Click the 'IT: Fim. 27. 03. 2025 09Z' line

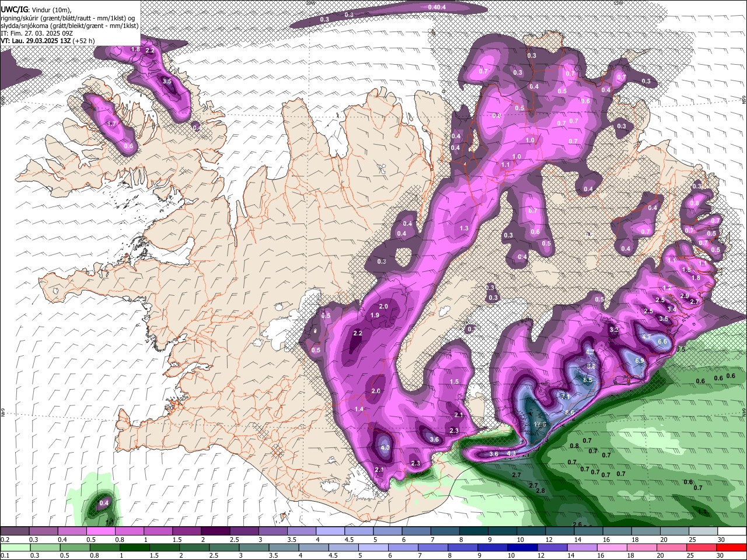tap(36, 33)
